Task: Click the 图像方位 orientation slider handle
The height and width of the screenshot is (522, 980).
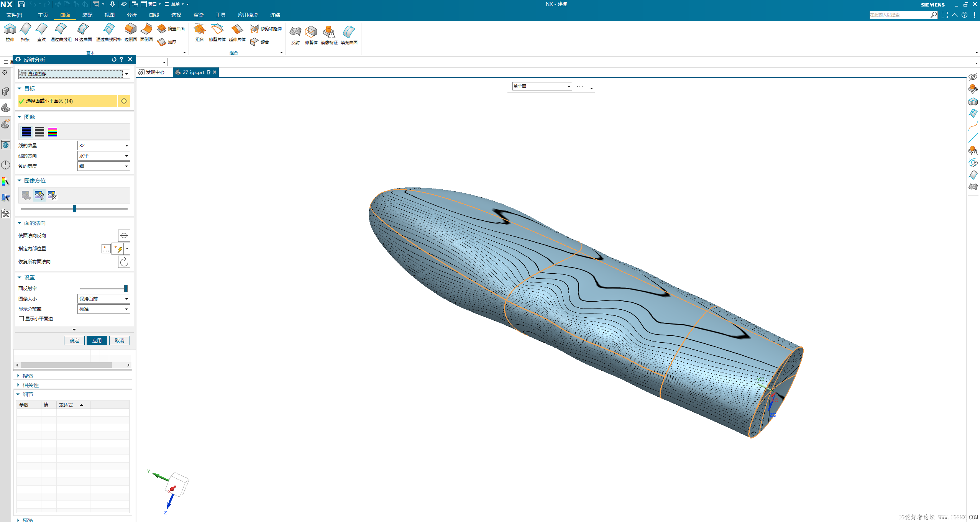Action: tap(75, 209)
